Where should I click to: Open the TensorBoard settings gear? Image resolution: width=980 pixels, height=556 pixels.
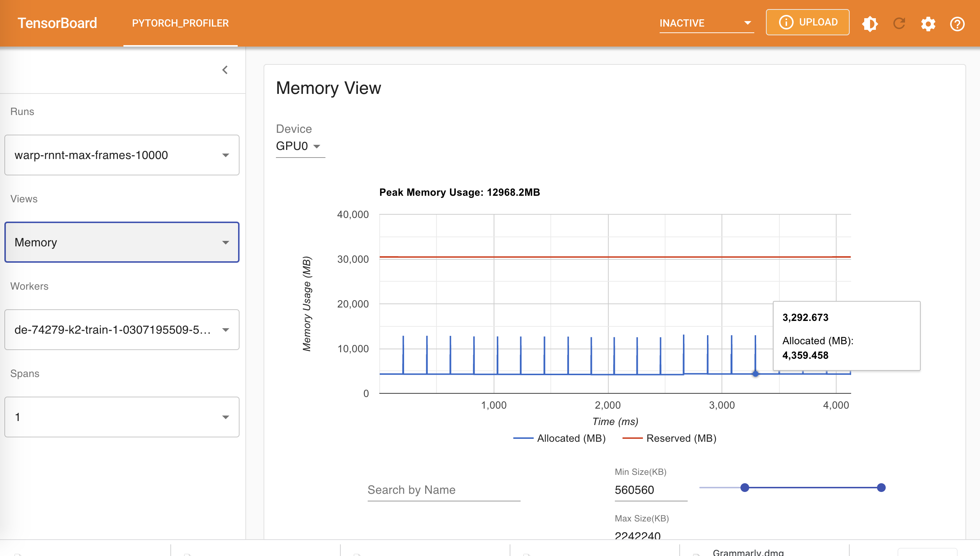[x=928, y=24]
